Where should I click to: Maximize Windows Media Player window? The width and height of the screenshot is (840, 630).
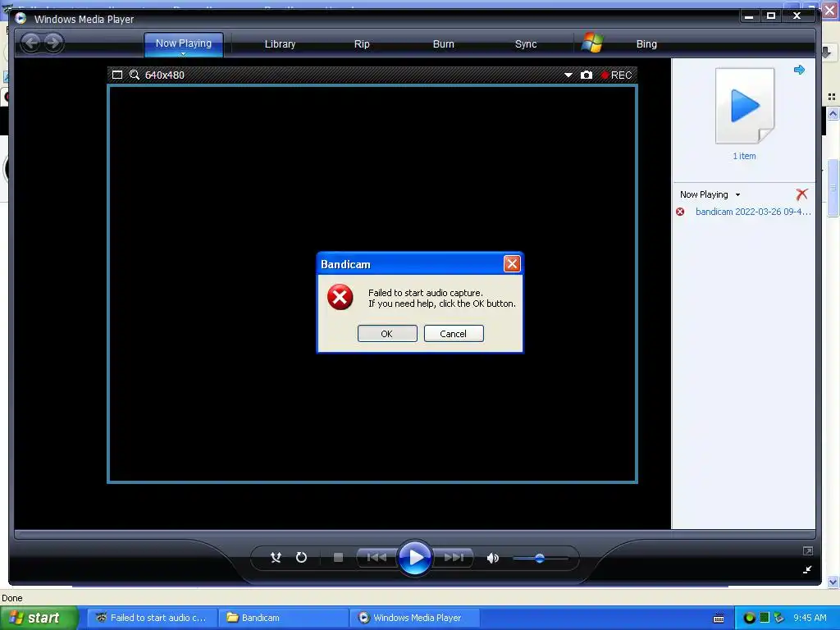[x=771, y=16]
